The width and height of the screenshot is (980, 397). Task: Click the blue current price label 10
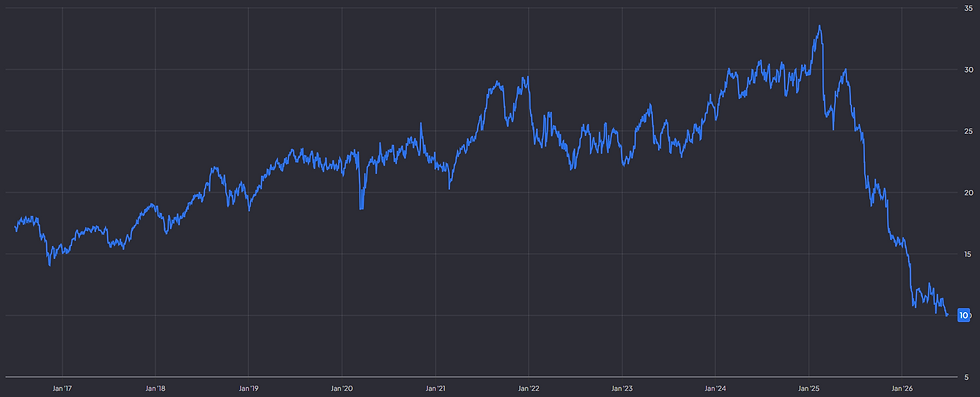pos(963,316)
